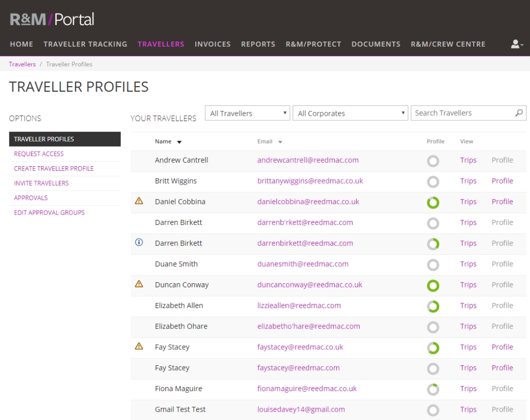Image resolution: width=530 pixels, height=420 pixels.
Task: Open the All Corporates dropdown
Action: (x=350, y=113)
